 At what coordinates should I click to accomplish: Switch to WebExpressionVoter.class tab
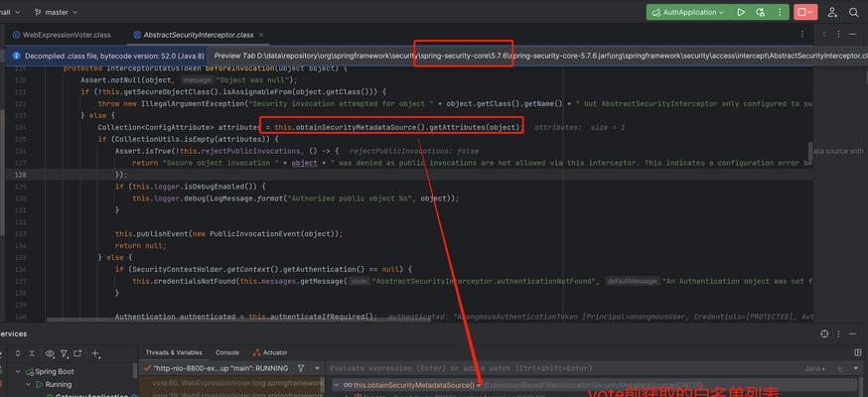coord(62,35)
